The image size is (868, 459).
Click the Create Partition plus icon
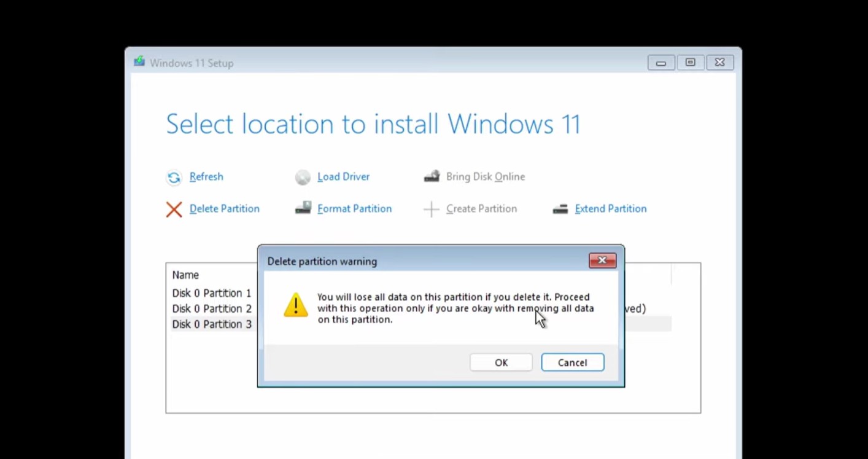click(432, 209)
